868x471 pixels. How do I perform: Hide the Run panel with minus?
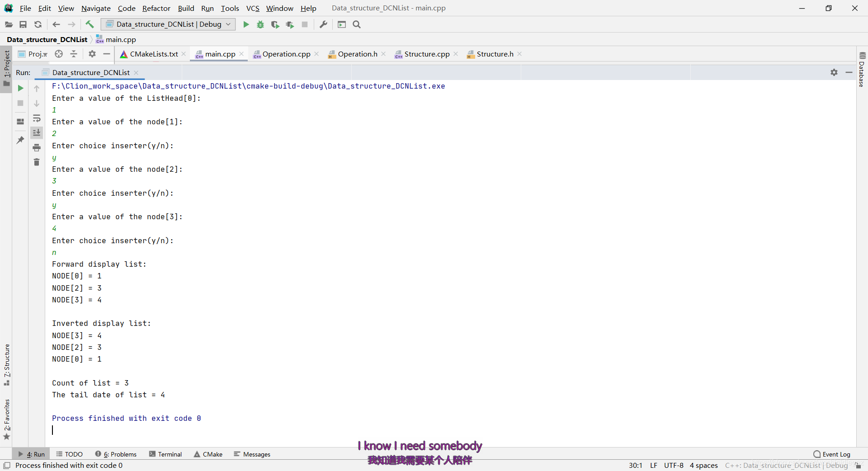tap(849, 72)
